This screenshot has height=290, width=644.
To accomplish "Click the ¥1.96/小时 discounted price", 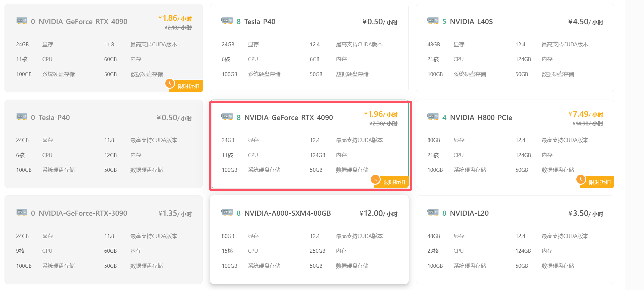I will tap(381, 114).
